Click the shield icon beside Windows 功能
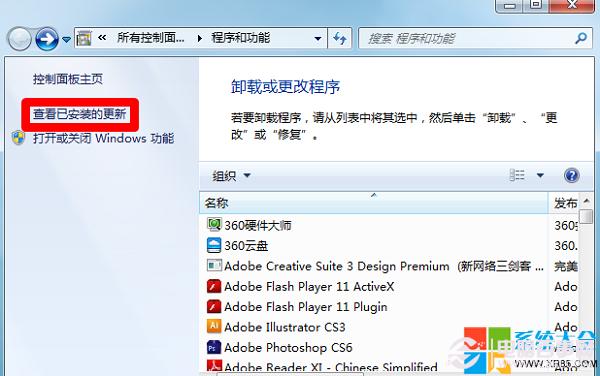600x376 pixels. tap(18, 138)
